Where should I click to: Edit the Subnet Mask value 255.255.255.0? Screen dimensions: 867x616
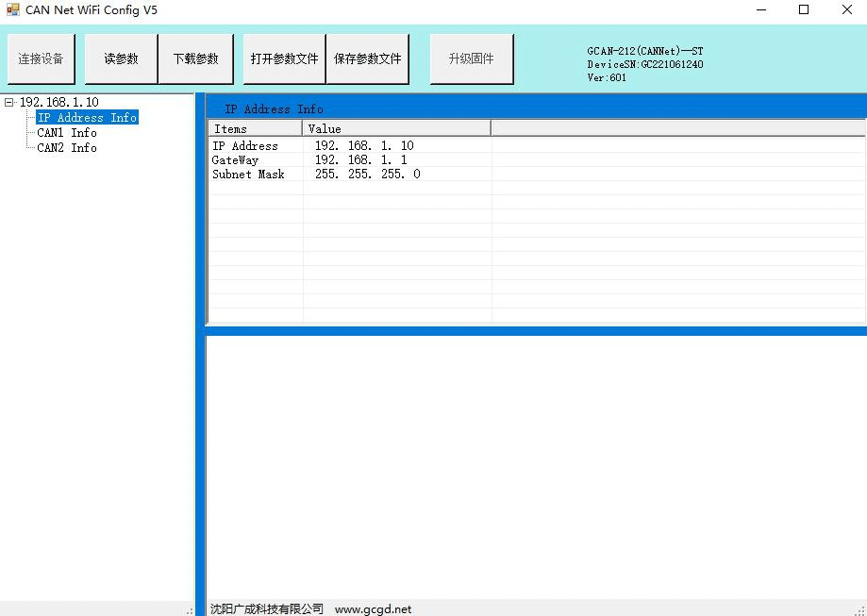tap(367, 175)
